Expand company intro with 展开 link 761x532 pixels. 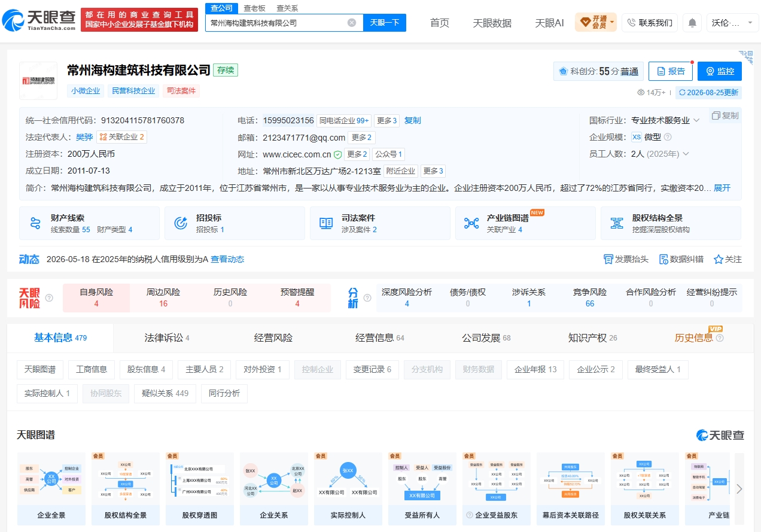coord(722,188)
